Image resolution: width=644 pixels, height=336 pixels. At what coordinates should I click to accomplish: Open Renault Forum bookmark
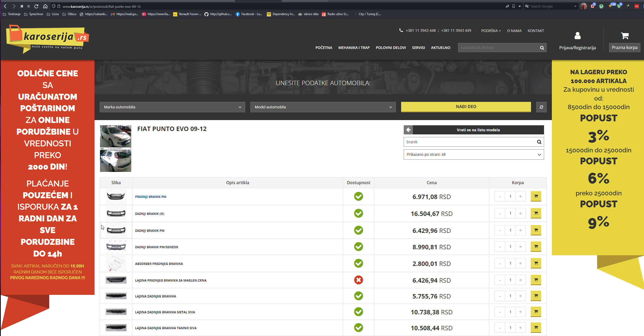[x=187, y=14]
